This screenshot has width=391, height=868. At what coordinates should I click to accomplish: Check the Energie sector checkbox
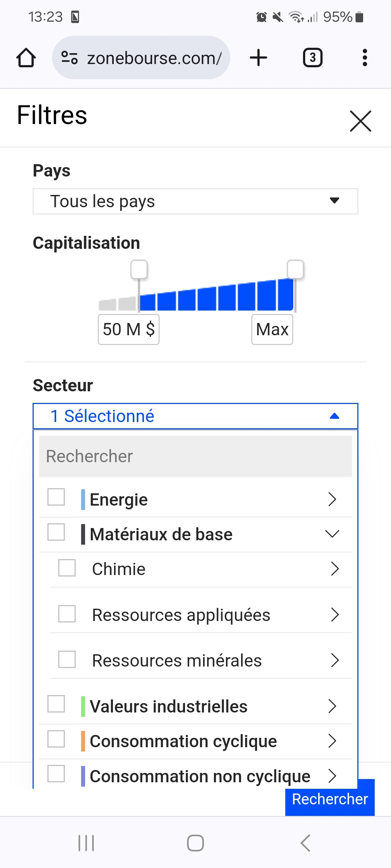click(56, 497)
